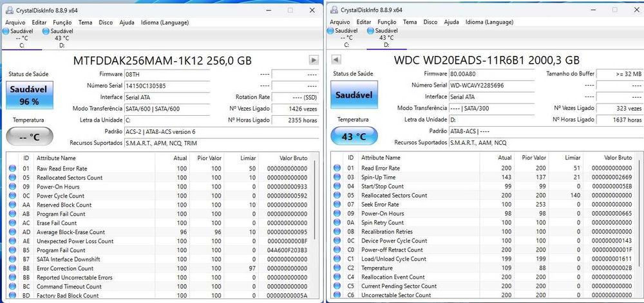Screen dimensions: 644x303
Task: Select drive D: tab in left window
Action: click(62, 38)
